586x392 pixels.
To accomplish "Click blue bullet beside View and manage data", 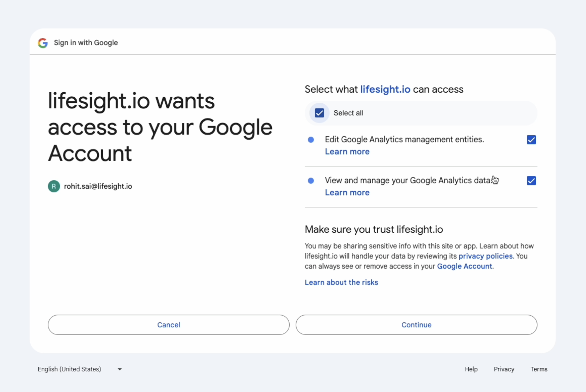I will click(311, 181).
